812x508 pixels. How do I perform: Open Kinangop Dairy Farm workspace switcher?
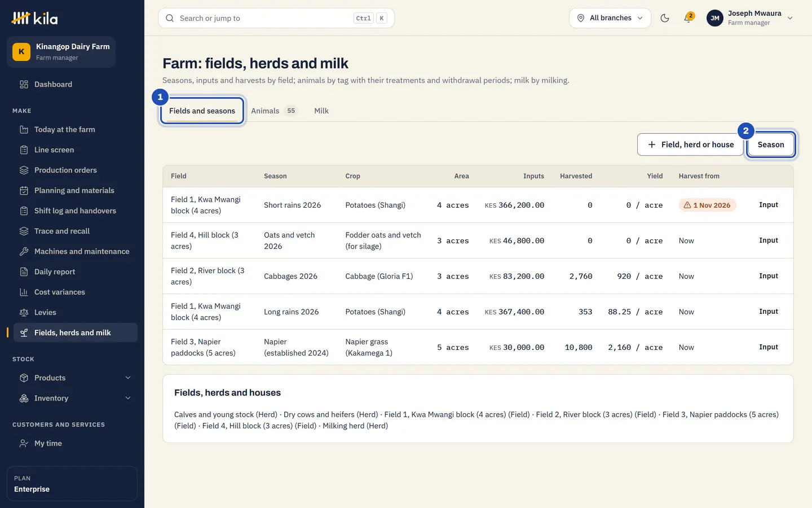[x=61, y=52]
